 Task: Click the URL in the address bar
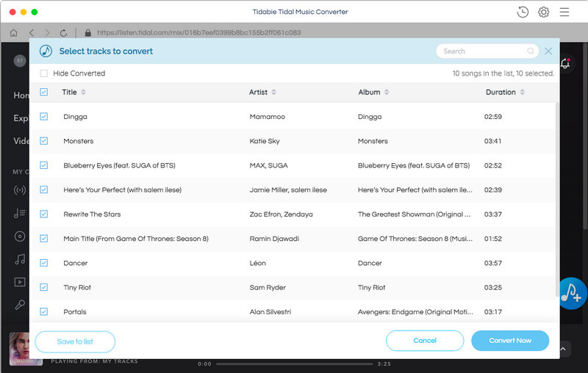[198, 32]
